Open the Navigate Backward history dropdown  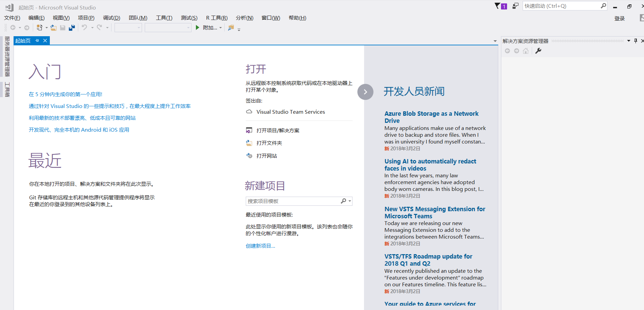[x=20, y=28]
